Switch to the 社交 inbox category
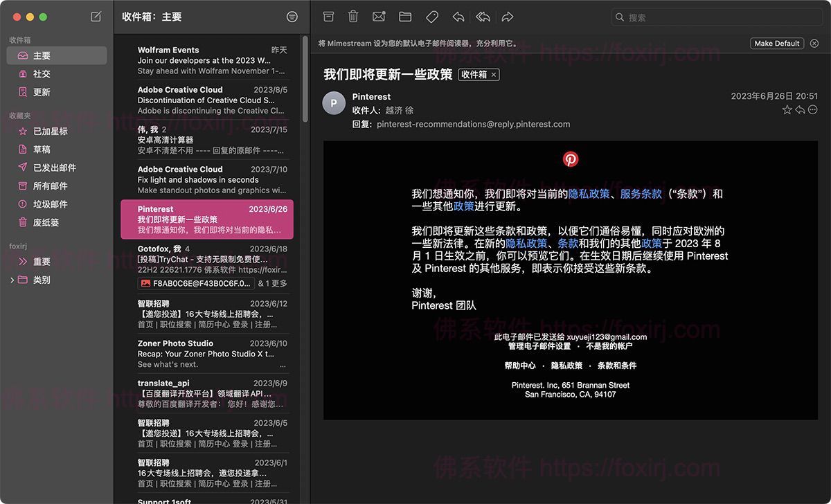This screenshot has height=504, width=831. click(41, 73)
